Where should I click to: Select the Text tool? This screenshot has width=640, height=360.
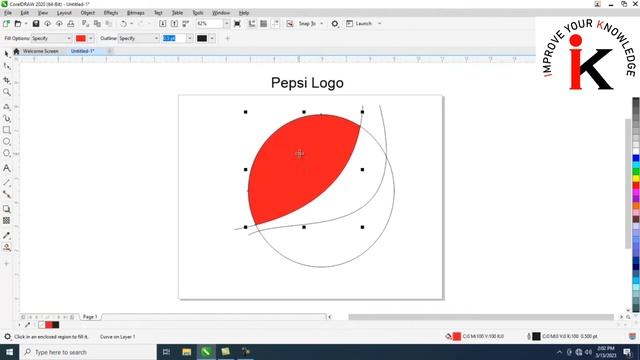pos(7,168)
